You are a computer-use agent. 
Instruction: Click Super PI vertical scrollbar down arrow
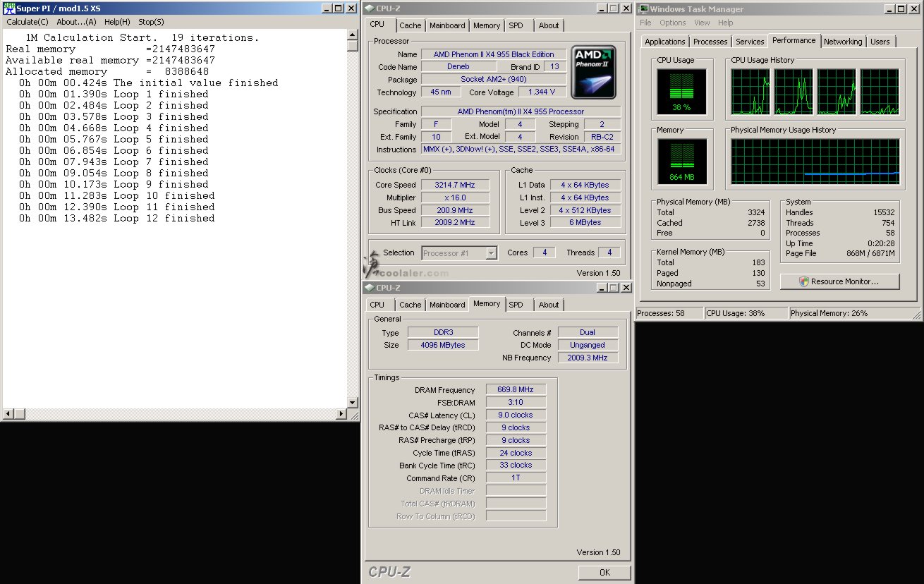[x=353, y=403]
